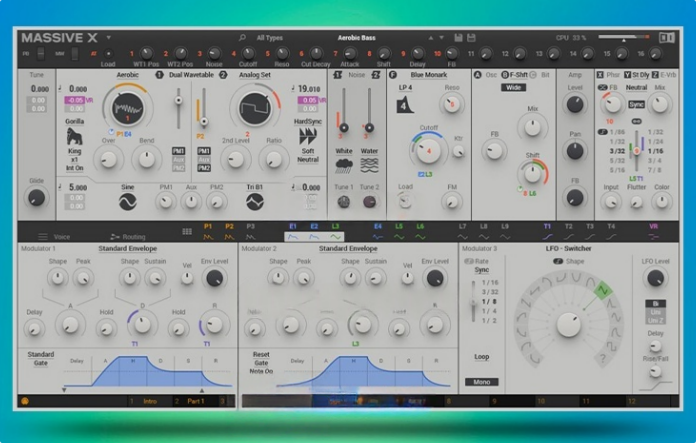The image size is (696, 443).
Task: Open the Aerobic wavetable selector
Action: 127,75
